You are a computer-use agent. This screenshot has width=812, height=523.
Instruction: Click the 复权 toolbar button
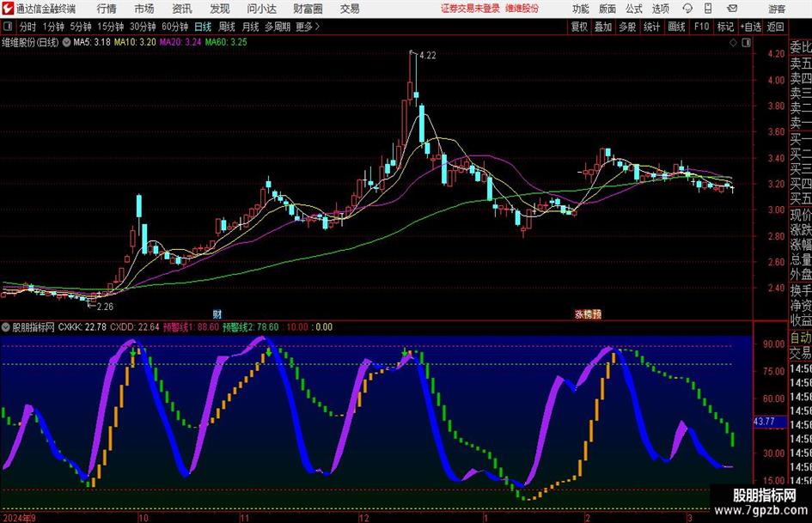tap(579, 27)
